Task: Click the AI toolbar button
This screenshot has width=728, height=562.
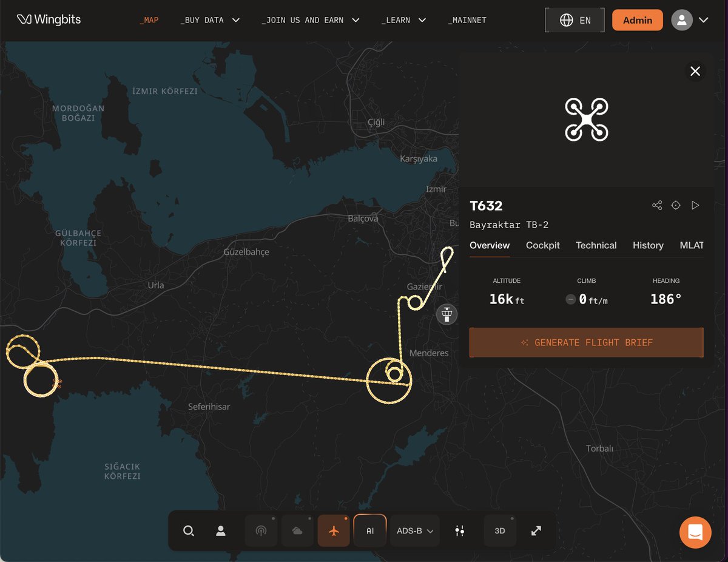Action: click(370, 531)
